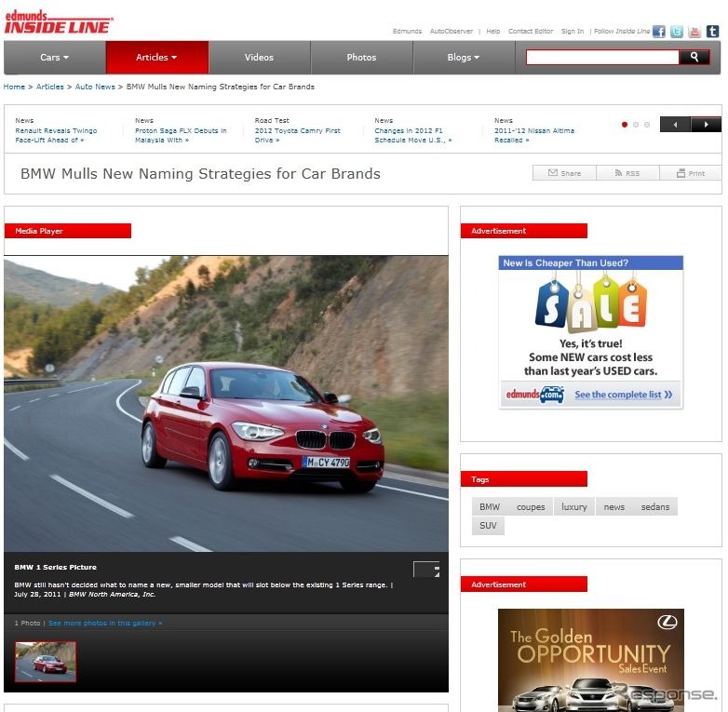Click the news tag
Viewport: 728px width, 712px height.
pyautogui.click(x=613, y=507)
